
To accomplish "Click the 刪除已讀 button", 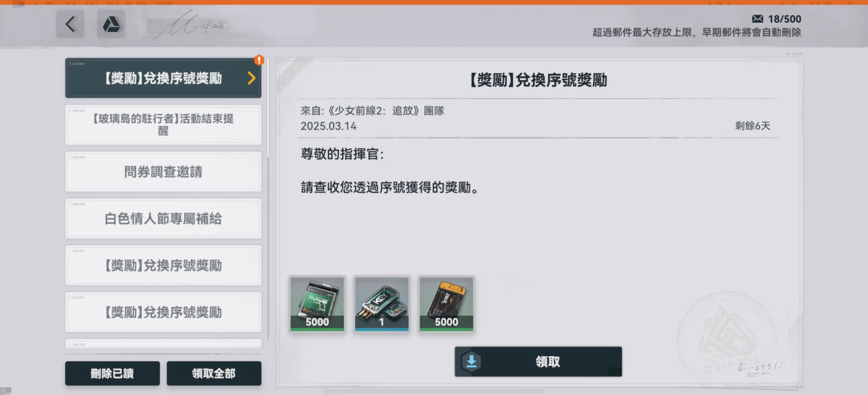I will (x=113, y=373).
